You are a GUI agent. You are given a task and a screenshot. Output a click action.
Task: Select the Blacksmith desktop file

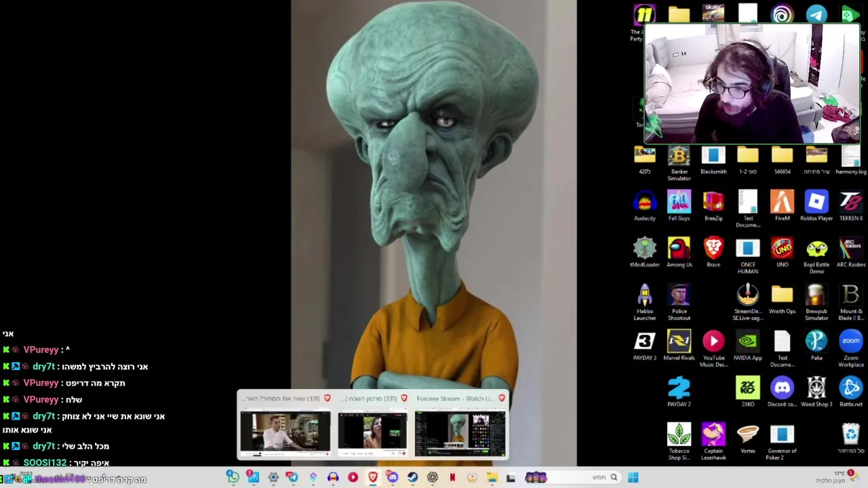pos(713,160)
